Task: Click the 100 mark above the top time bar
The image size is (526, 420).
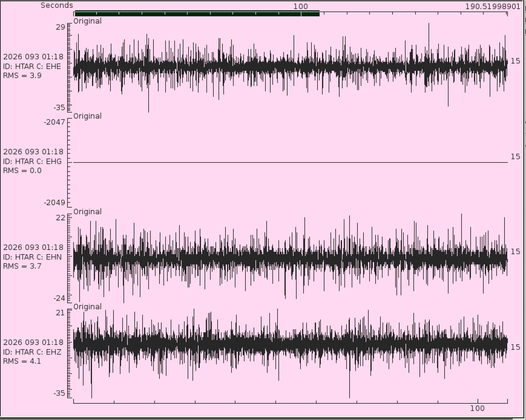Action: pyautogui.click(x=301, y=6)
